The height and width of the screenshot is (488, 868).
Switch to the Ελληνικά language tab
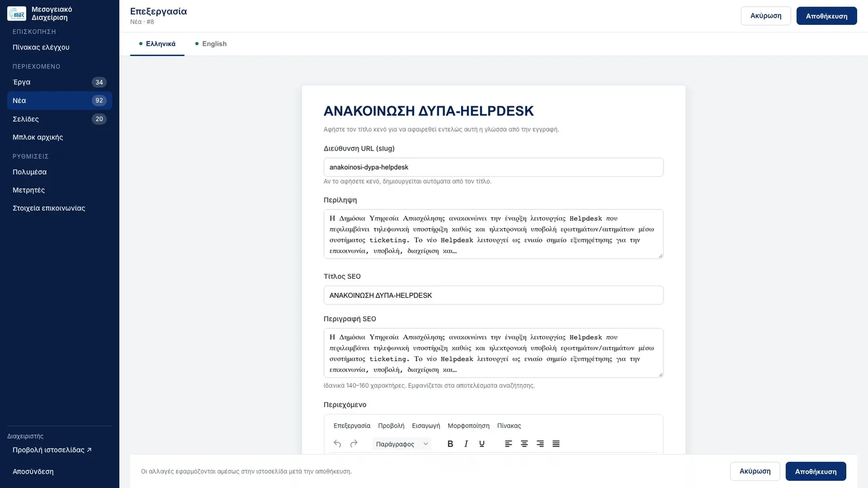[157, 44]
